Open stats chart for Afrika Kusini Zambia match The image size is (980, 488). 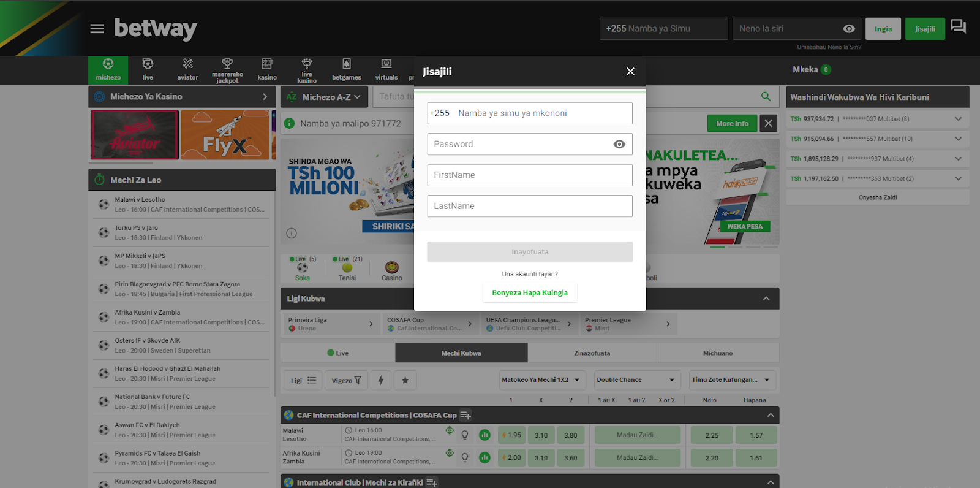484,457
